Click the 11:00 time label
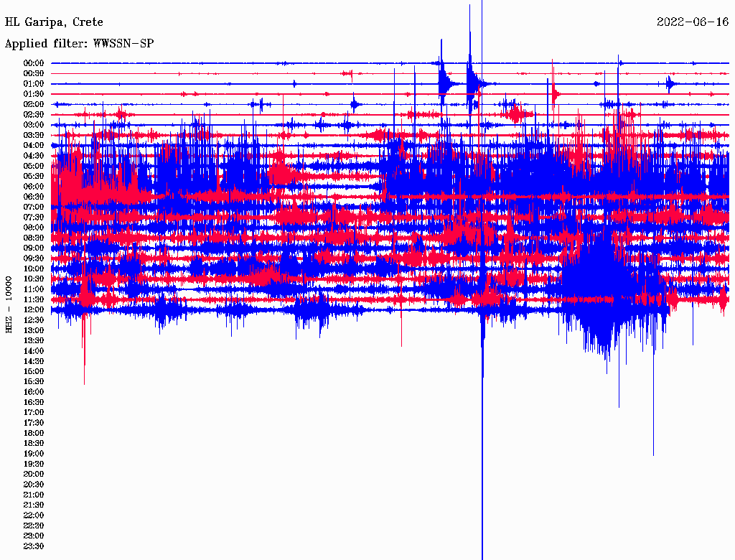The image size is (735, 560). 34,289
